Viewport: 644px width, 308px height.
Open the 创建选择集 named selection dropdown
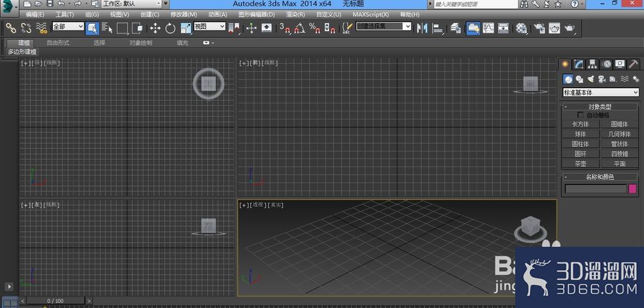[x=383, y=26]
